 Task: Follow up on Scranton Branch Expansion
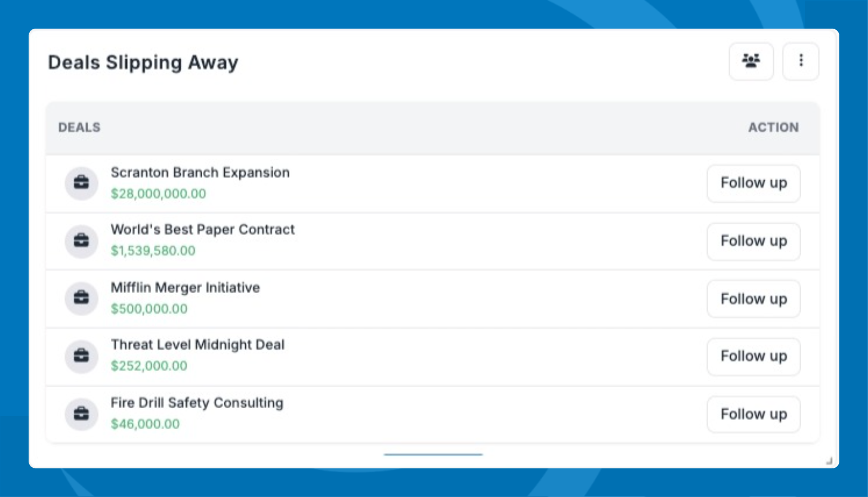(753, 183)
